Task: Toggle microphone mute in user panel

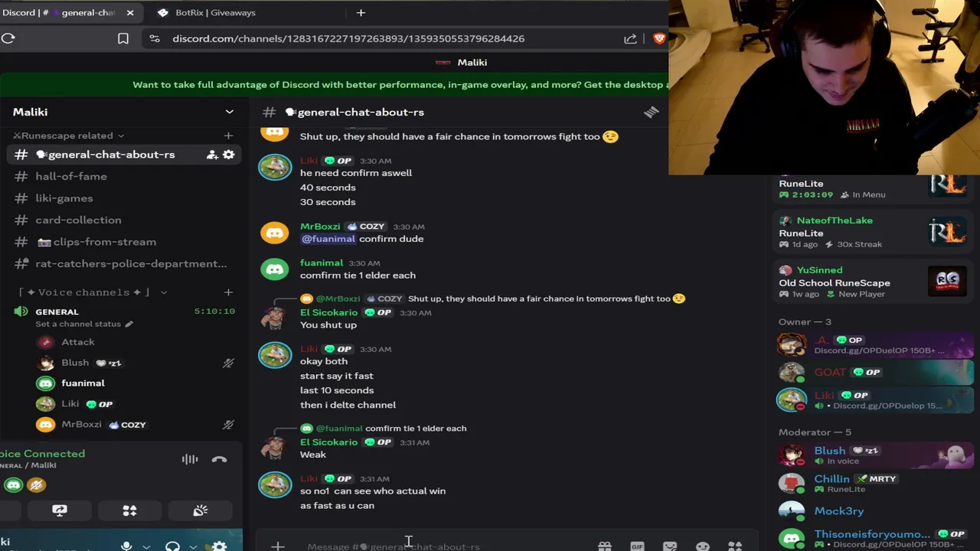Action: 126,546
